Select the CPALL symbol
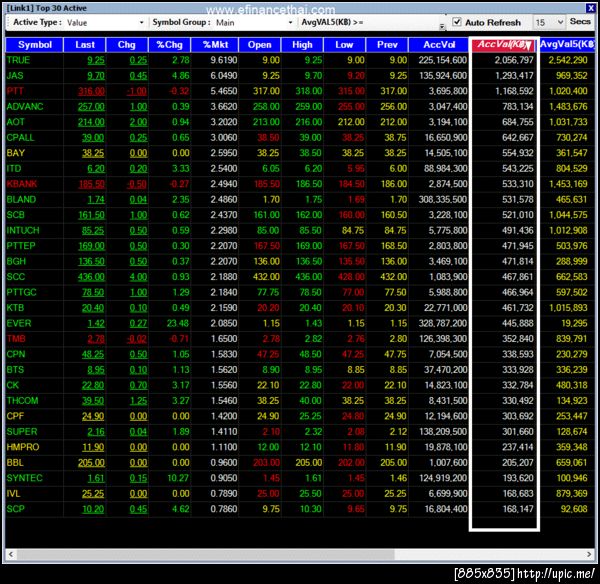Image resolution: width=600 pixels, height=584 pixels. coord(21,137)
